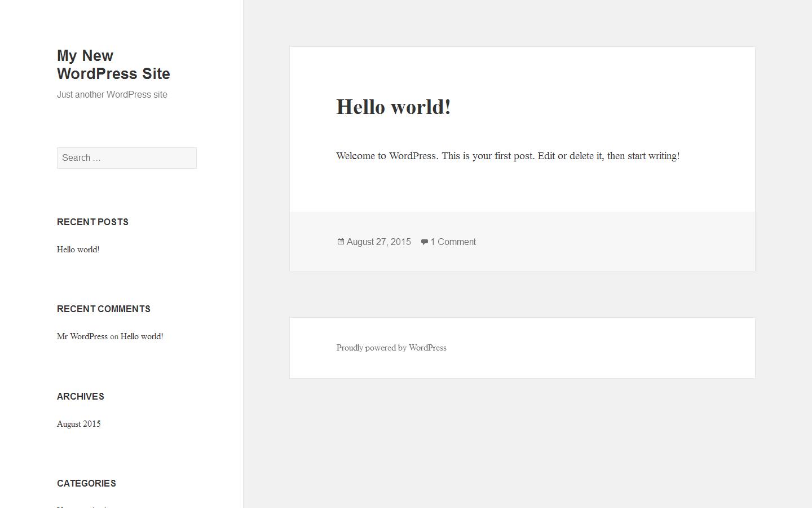The height and width of the screenshot is (508, 812).
Task: Click Mr WordPress in Recent Comments
Action: pos(82,336)
